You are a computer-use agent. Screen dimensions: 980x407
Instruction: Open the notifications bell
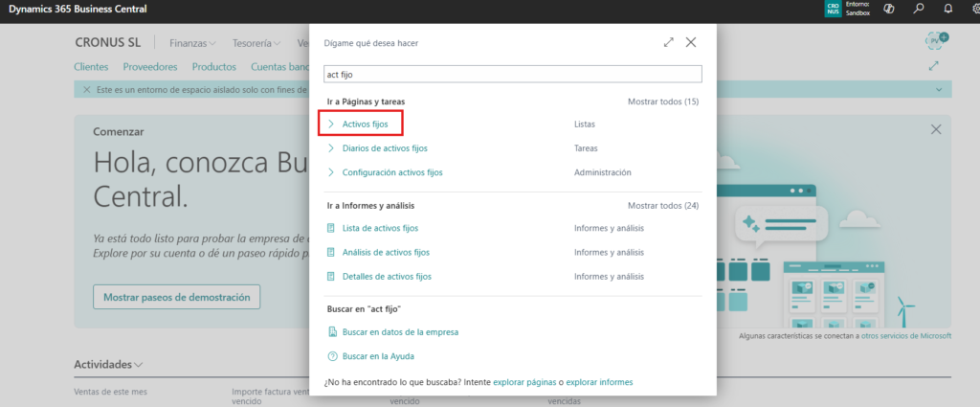coord(947,9)
